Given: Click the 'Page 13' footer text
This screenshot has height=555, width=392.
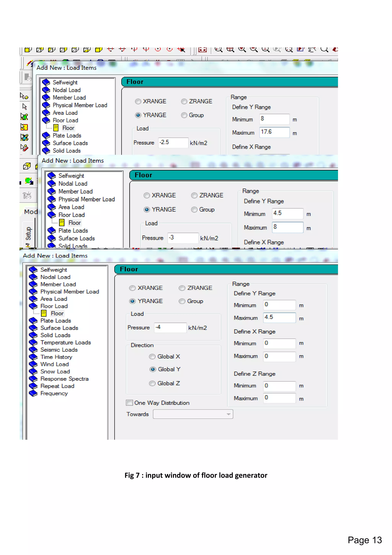Looking at the screenshot, I should [x=365, y=540].
